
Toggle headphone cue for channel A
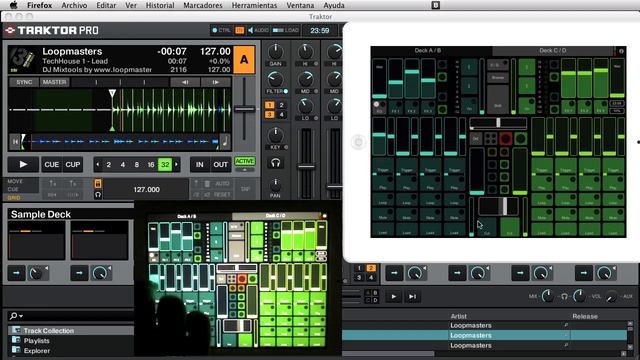pos(276,163)
